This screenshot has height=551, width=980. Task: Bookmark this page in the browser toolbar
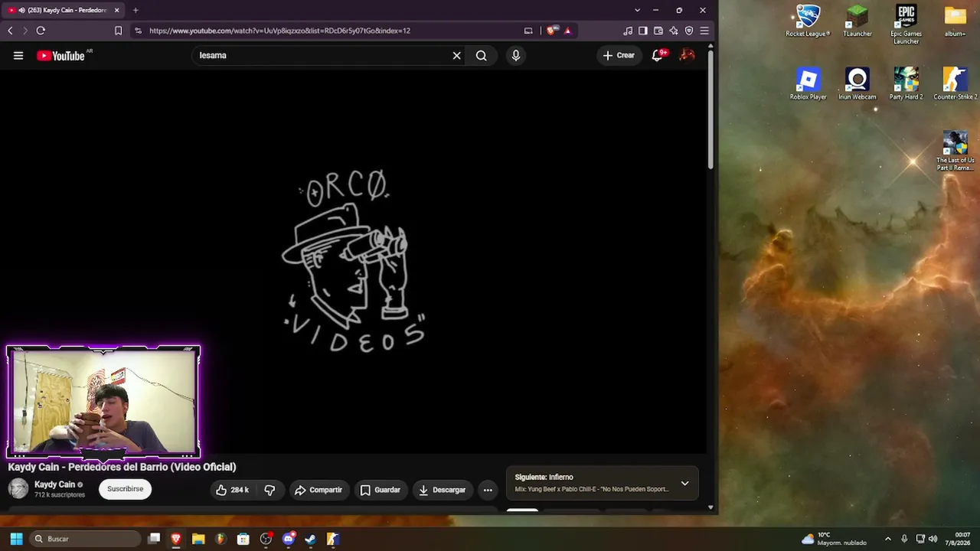[x=118, y=31]
